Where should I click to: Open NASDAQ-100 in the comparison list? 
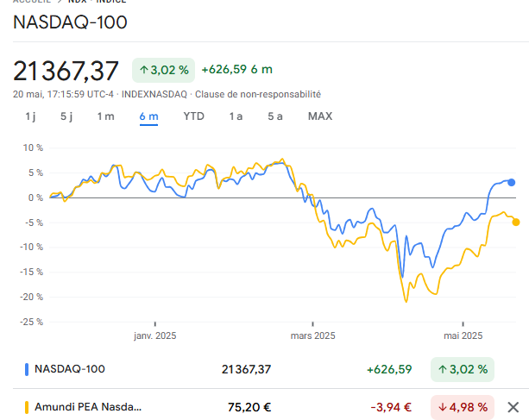click(69, 369)
